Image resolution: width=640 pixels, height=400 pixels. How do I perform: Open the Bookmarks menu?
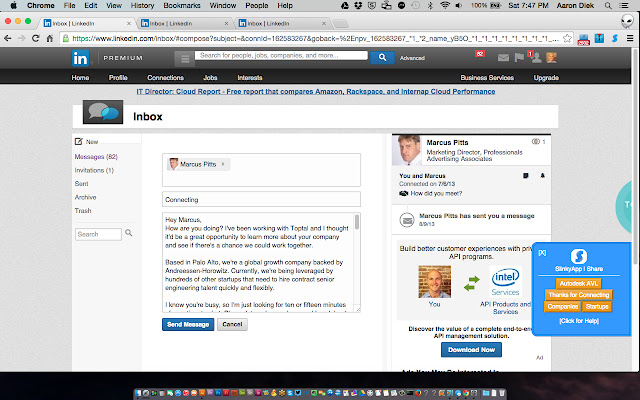tap(182, 6)
